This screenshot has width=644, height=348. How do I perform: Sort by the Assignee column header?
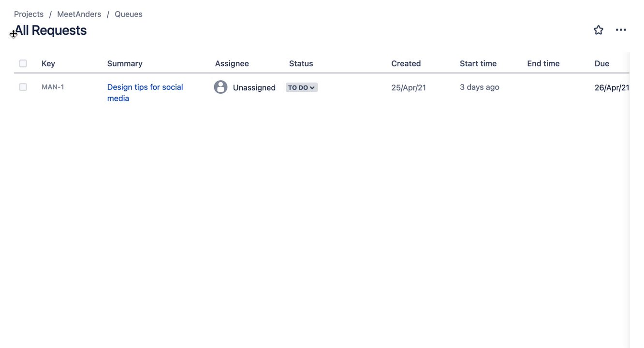click(x=232, y=63)
